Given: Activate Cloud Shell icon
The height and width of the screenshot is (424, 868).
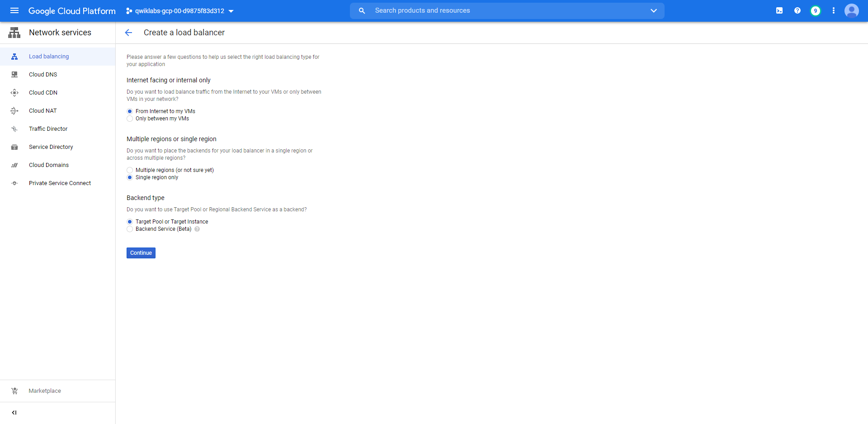Looking at the screenshot, I should point(779,11).
